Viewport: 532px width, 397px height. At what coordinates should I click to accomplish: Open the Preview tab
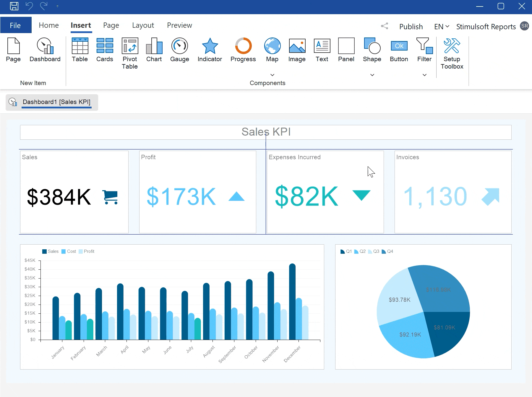[179, 25]
